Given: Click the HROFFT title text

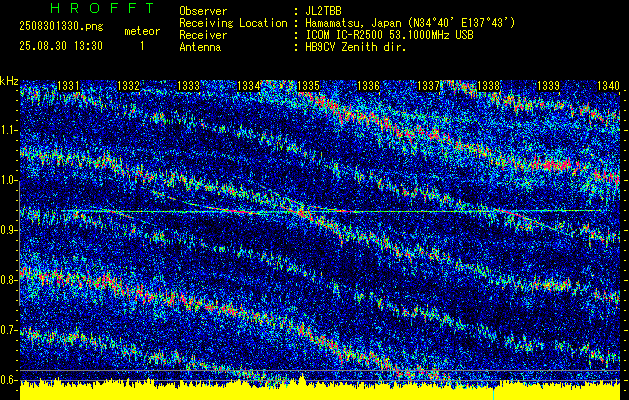Looking at the screenshot, I should click(x=102, y=8).
